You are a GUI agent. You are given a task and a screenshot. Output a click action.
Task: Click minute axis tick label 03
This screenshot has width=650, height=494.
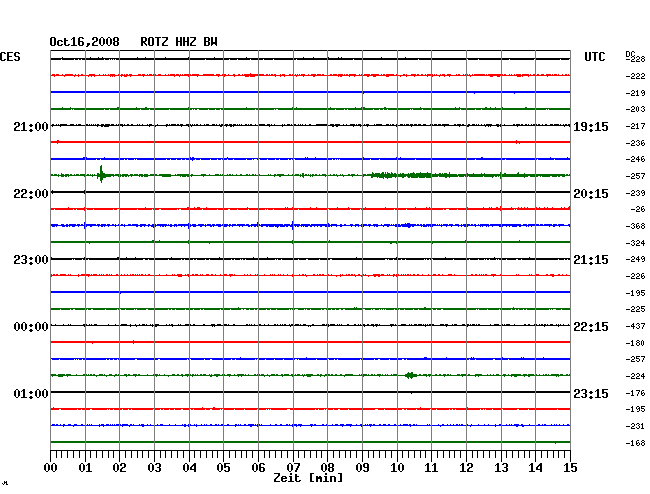click(x=154, y=468)
